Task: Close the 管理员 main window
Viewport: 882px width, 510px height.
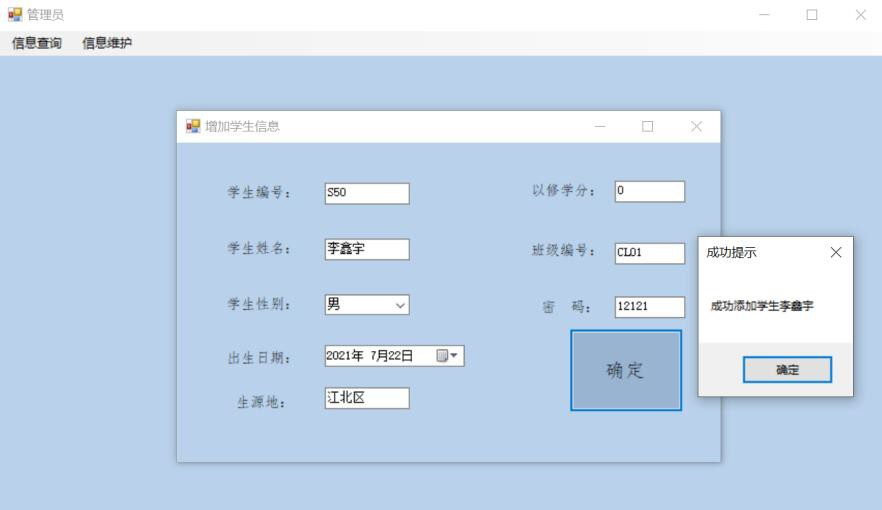Action: [x=861, y=15]
